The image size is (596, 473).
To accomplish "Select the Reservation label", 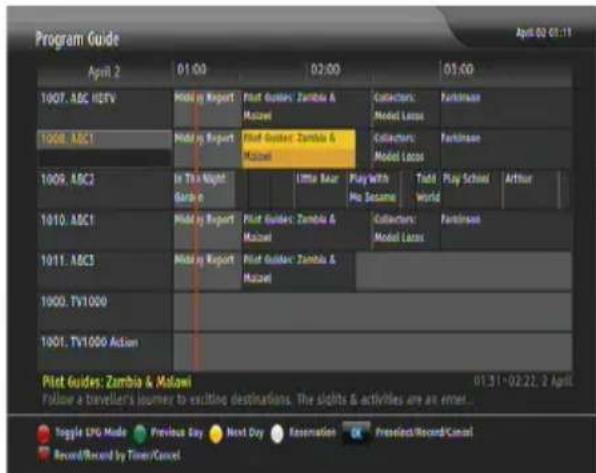I will click(312, 433).
